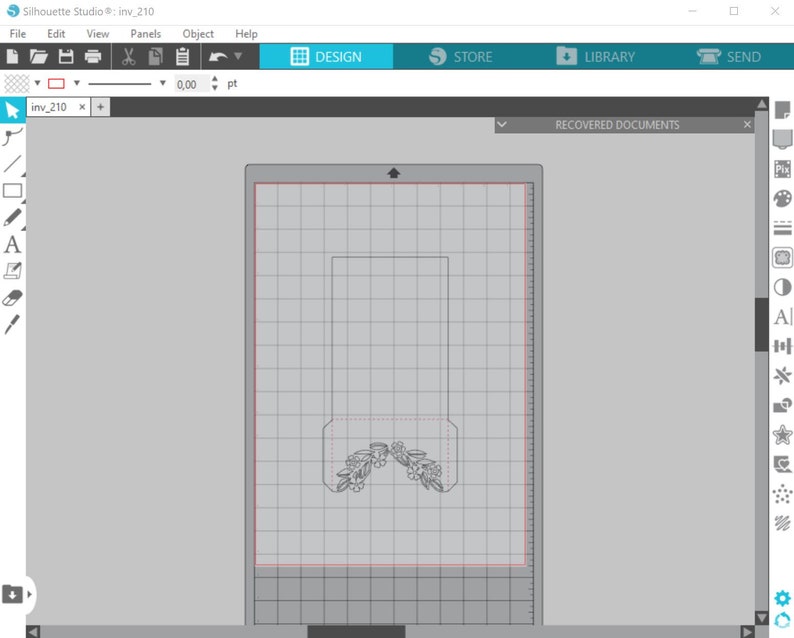Open the Text Style panel icon
The height and width of the screenshot is (638, 794).
782,317
